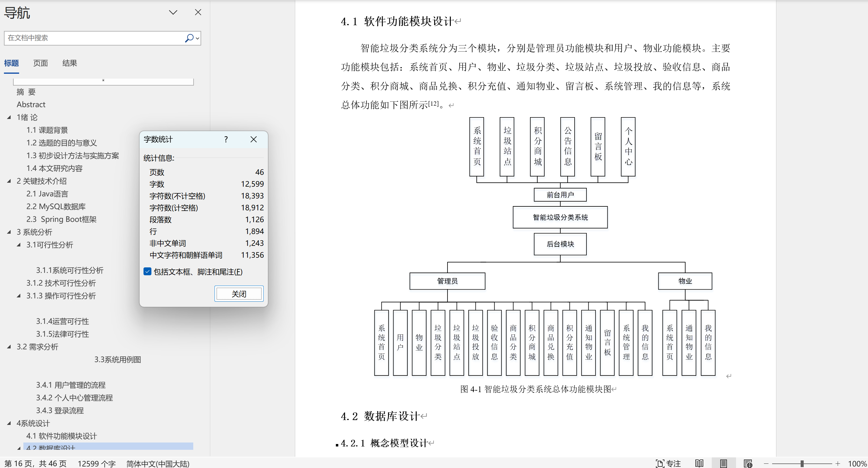This screenshot has width=868, height=468.
Task: Navigate to 3.4.2 个人中心管理流程
Action: tap(74, 398)
